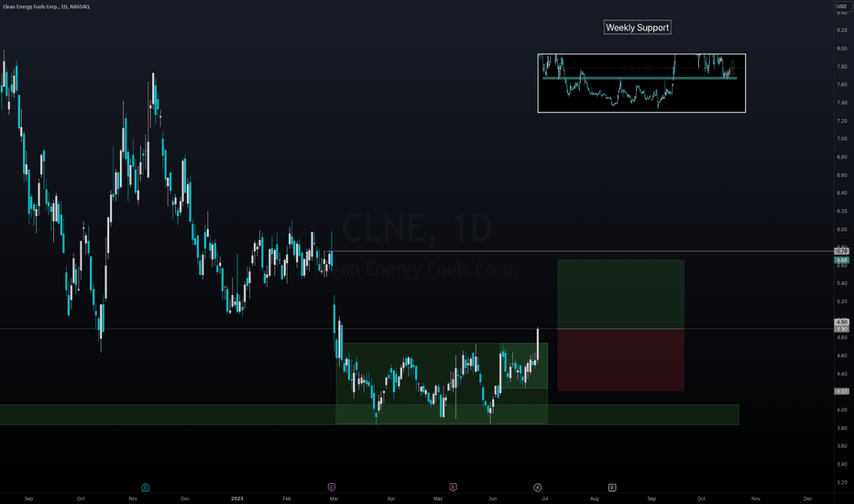Click the 8.00 price axis label
Screen dimensions: 854x504
(x=841, y=49)
